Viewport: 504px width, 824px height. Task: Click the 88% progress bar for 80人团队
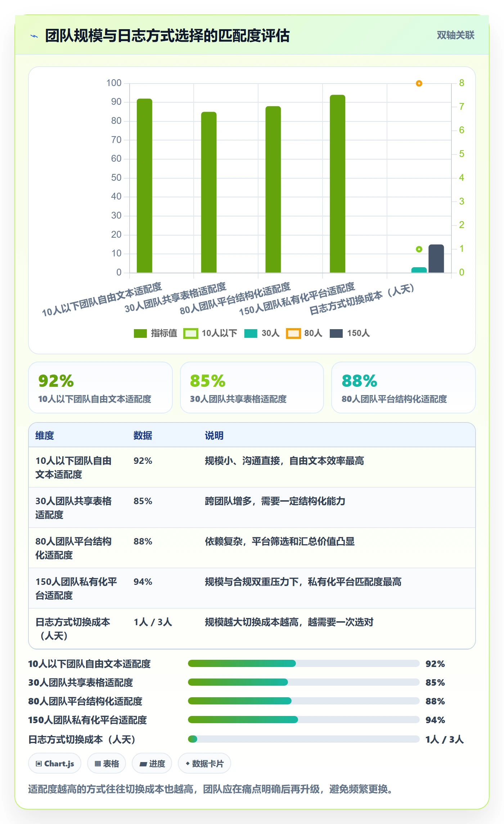[x=304, y=701]
